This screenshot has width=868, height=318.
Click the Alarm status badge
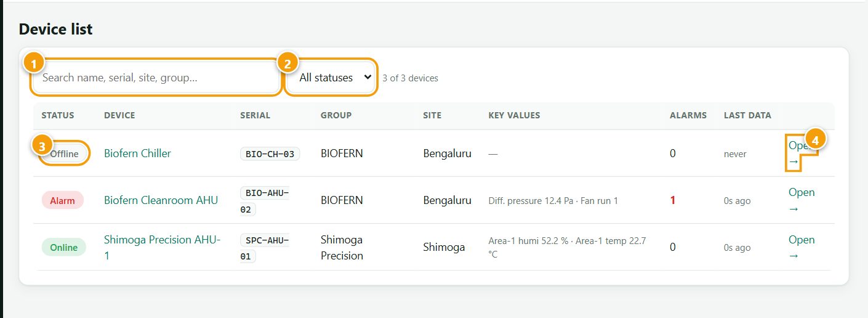tap(62, 200)
